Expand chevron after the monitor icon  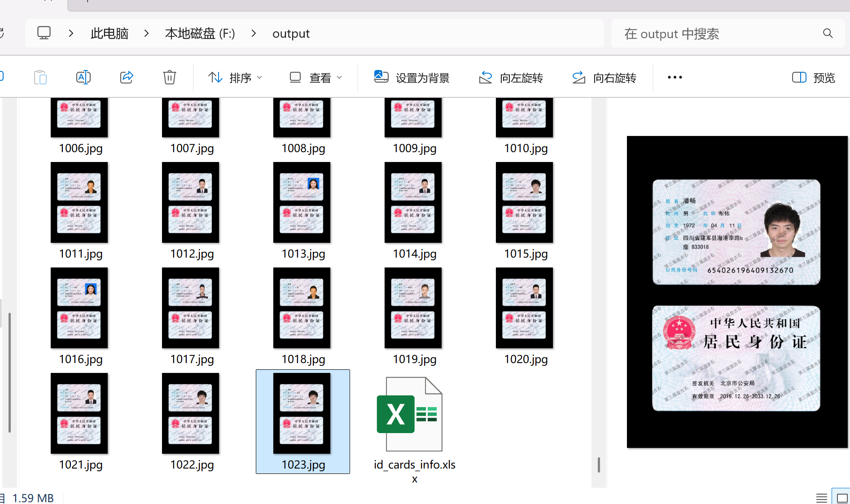click(71, 33)
